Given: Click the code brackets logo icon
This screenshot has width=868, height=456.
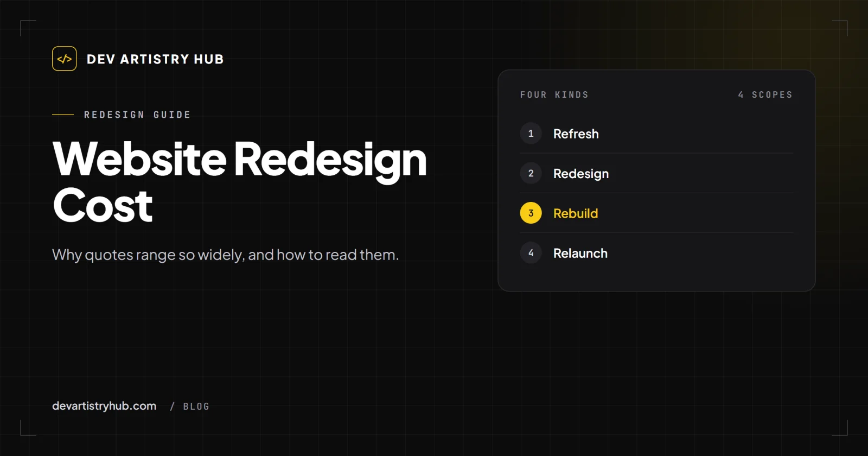Looking at the screenshot, I should point(64,59).
